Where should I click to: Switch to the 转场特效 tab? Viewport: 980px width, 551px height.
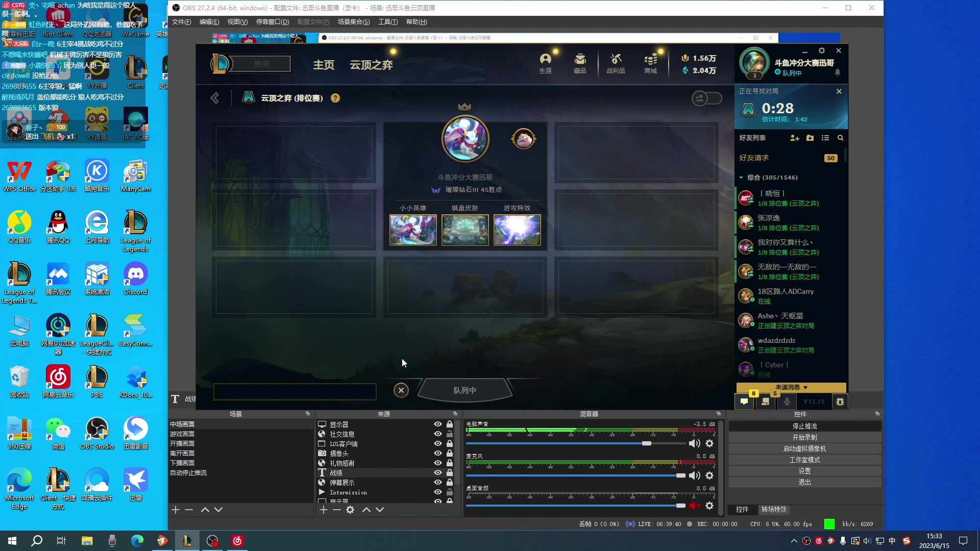click(x=774, y=509)
